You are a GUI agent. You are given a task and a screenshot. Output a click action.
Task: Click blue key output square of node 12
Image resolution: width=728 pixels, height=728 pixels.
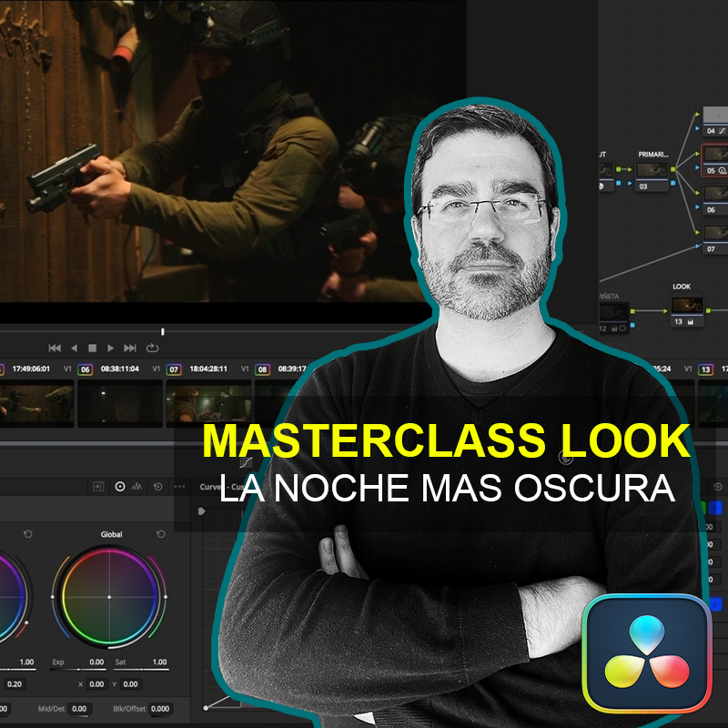632,325
